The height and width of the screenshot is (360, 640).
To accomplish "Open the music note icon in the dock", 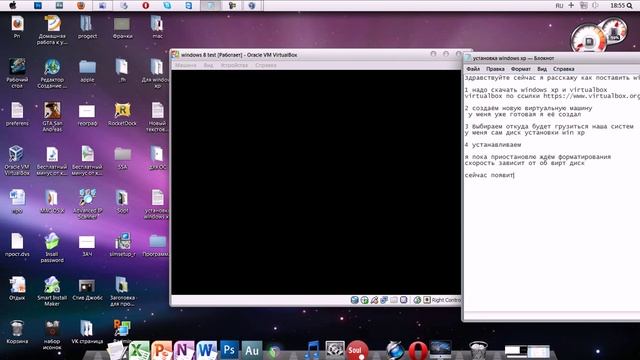I will tap(312, 350).
